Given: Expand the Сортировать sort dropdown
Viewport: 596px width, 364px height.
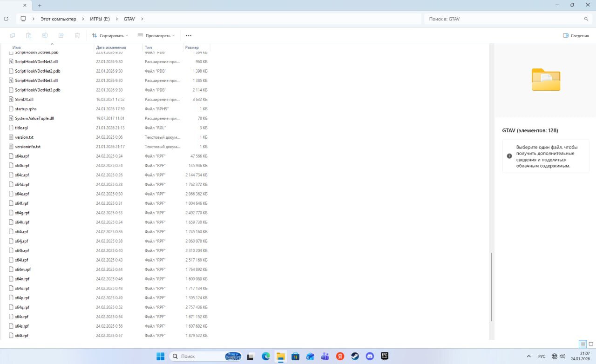Looking at the screenshot, I should tap(110, 35).
